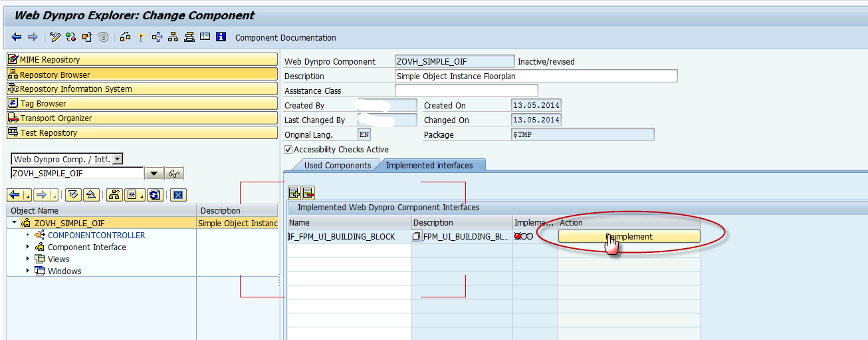Screen dimensions: 868x340
Task: Open Transport Organizer
Action: 142,118
